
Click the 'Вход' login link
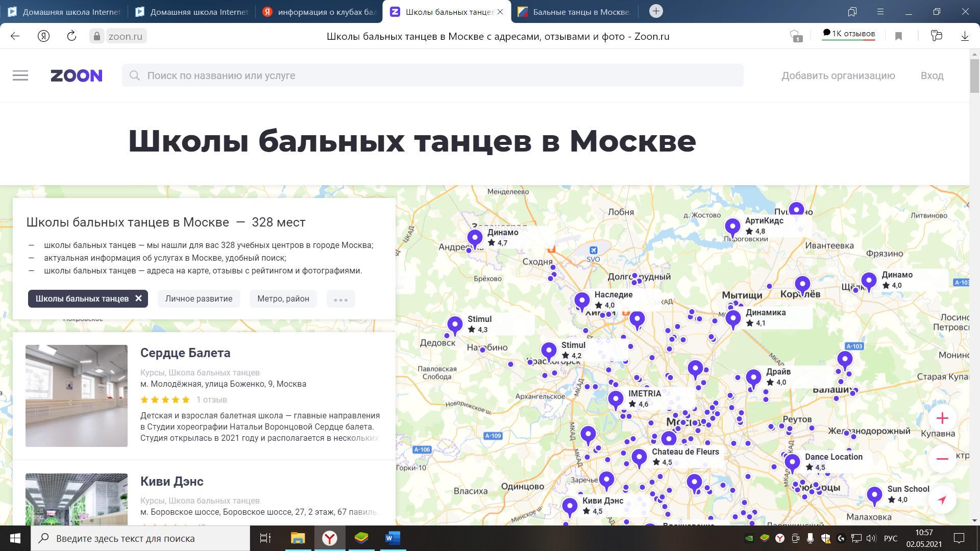point(932,76)
